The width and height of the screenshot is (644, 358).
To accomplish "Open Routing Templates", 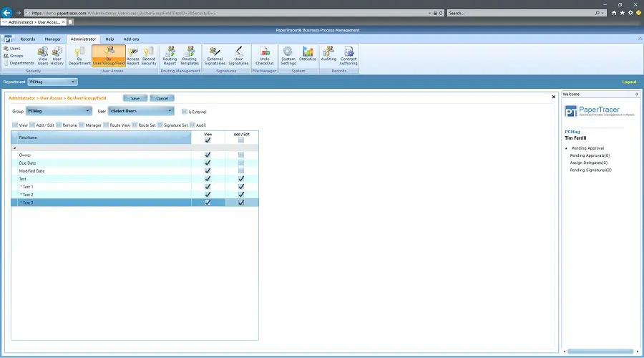I will click(x=190, y=55).
